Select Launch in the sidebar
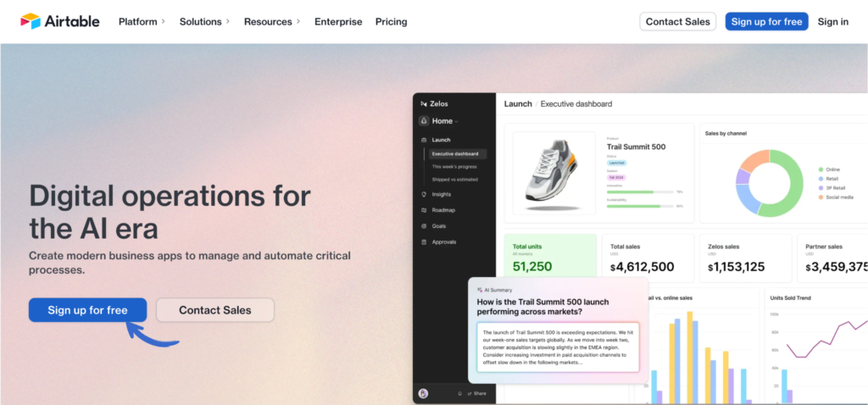868x405 pixels. pyautogui.click(x=441, y=140)
